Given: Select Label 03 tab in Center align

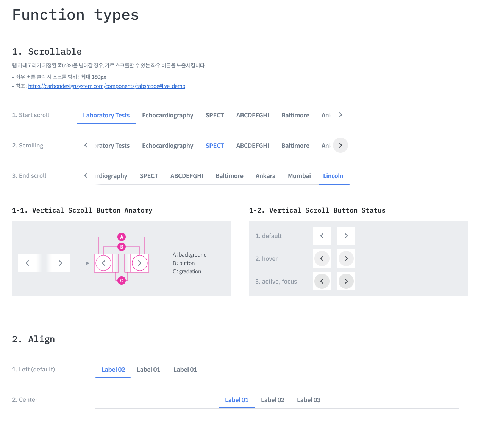Looking at the screenshot, I should [309, 400].
